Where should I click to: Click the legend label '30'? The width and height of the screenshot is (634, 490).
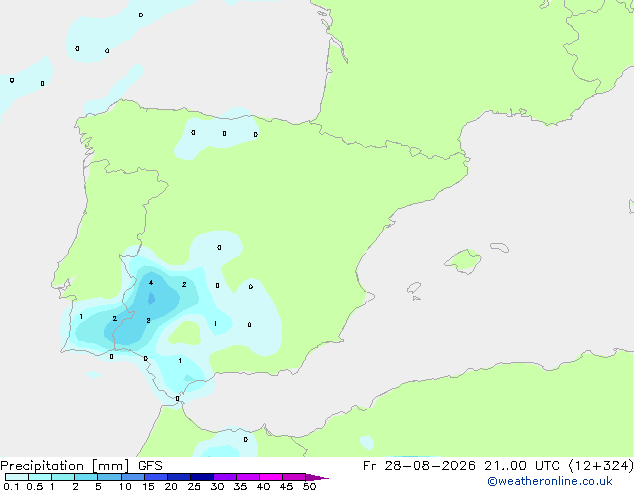coord(217,486)
